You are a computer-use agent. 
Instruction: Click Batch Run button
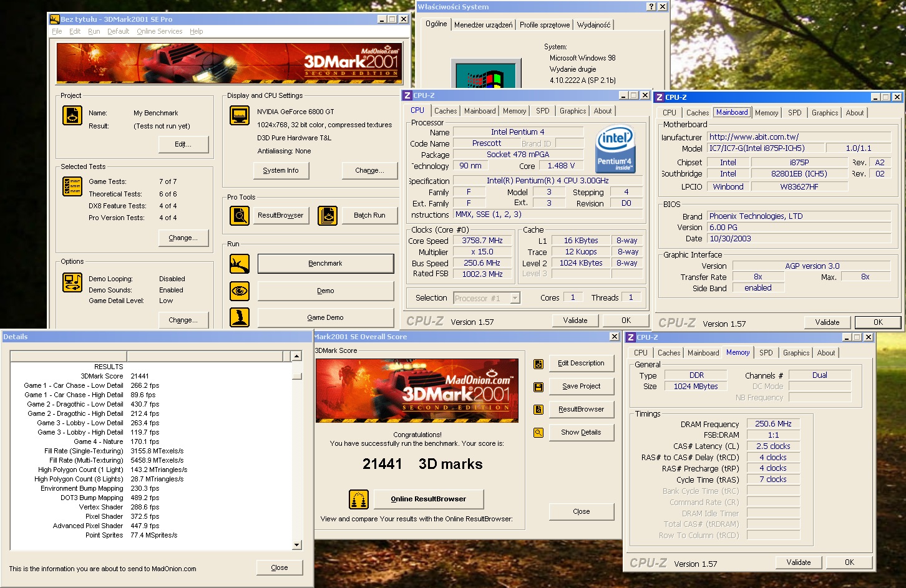pos(369,215)
